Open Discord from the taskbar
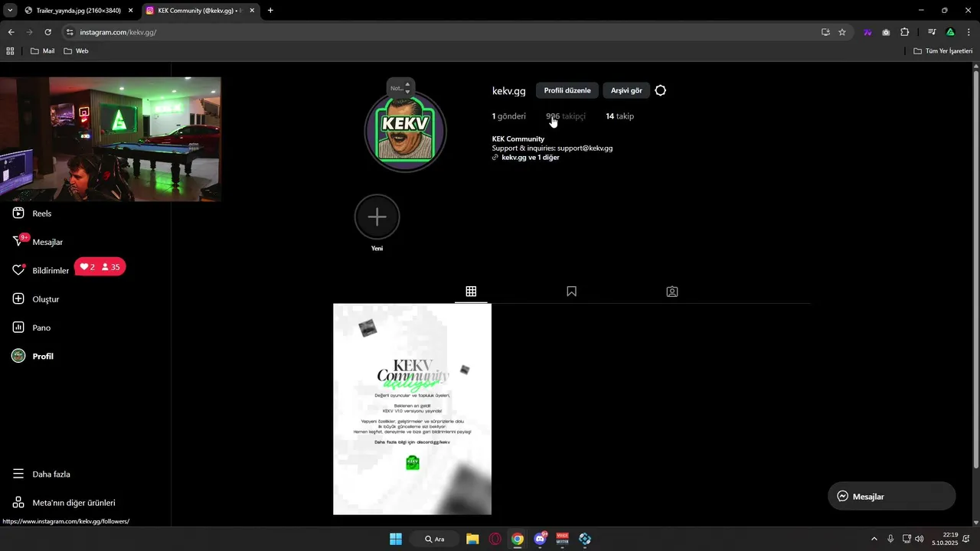This screenshot has width=980, height=551. coord(541,539)
